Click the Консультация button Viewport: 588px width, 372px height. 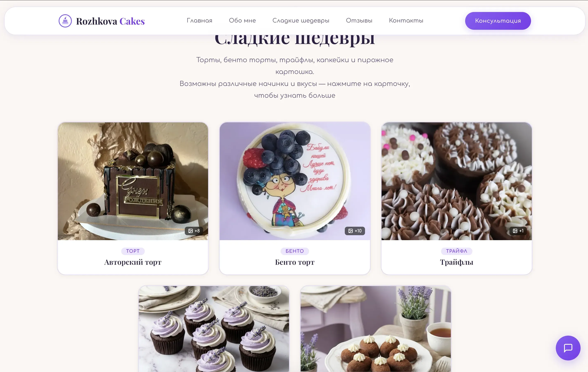coord(498,21)
